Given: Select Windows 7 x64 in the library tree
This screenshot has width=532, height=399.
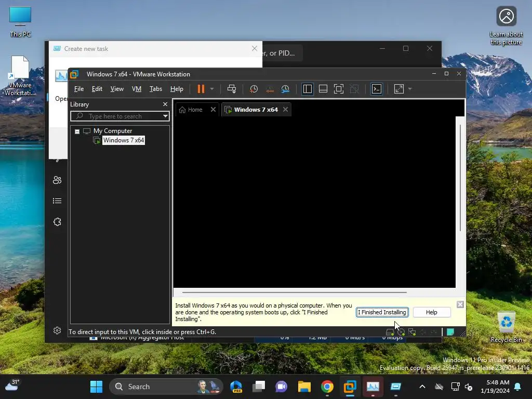Looking at the screenshot, I should 124,140.
